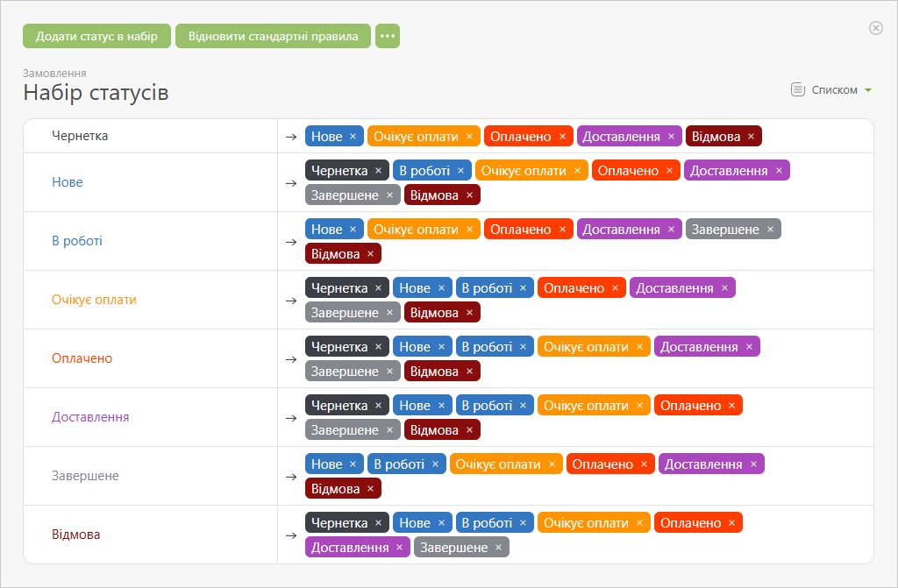Open the Списком view dropdown
Image resolution: width=898 pixels, height=588 pixels.
[x=831, y=90]
